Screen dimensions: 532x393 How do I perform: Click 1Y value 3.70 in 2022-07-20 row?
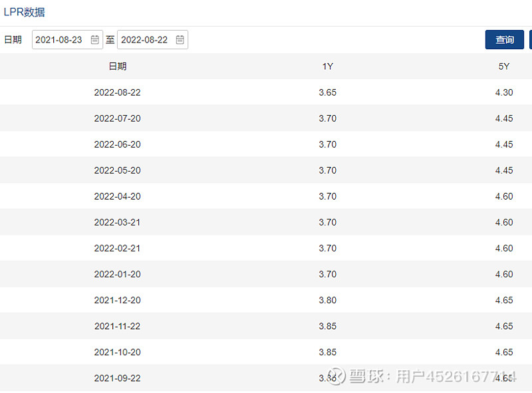[327, 118]
